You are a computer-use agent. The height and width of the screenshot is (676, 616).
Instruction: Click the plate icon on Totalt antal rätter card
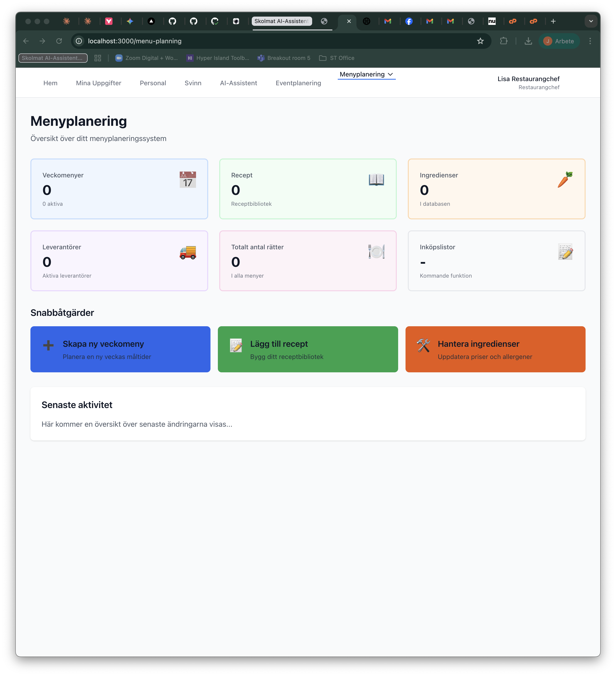(376, 252)
